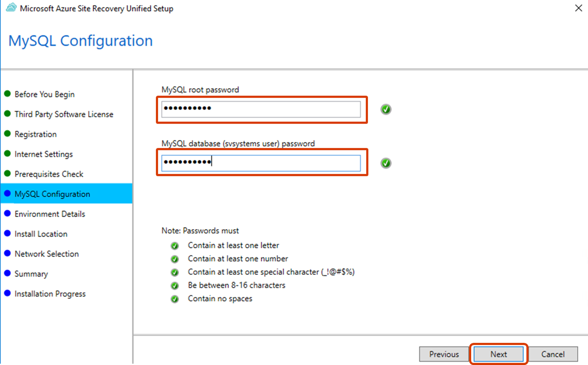588x365 pixels.
Task: Focus the MySQL root password field
Action: point(261,109)
